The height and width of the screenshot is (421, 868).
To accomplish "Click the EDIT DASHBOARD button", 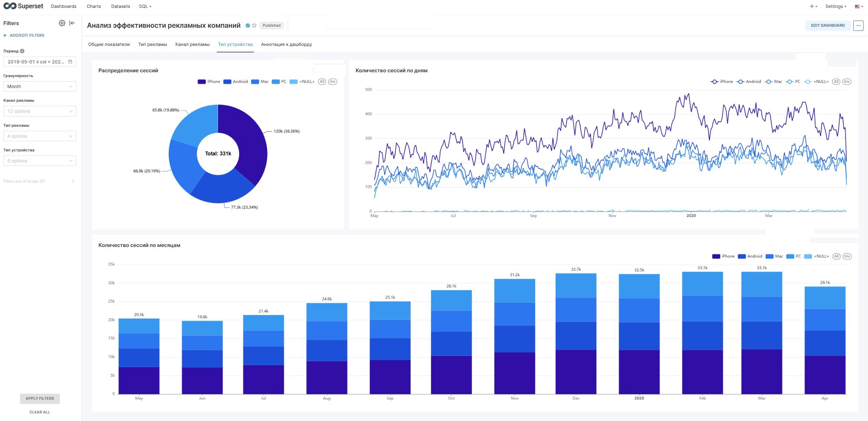I will tap(828, 25).
